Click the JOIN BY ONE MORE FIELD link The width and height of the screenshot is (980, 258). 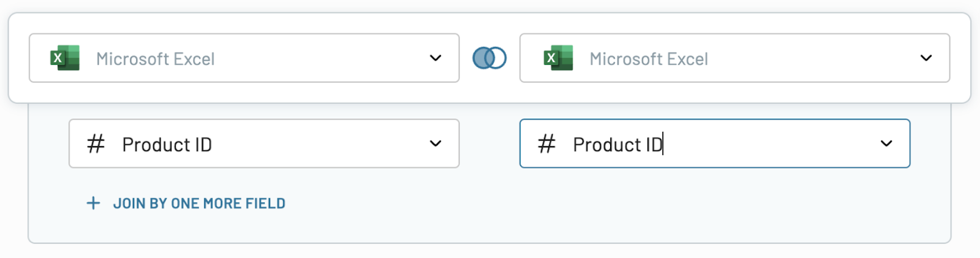pyautogui.click(x=199, y=204)
